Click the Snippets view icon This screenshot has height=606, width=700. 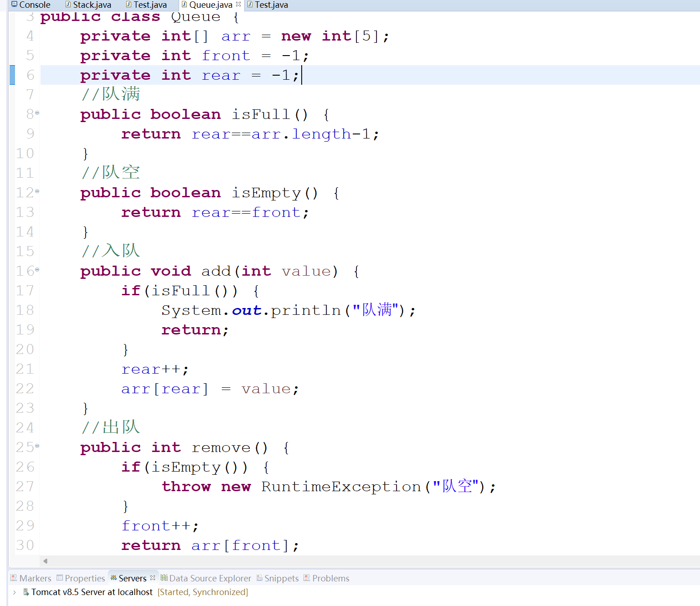pos(260,578)
